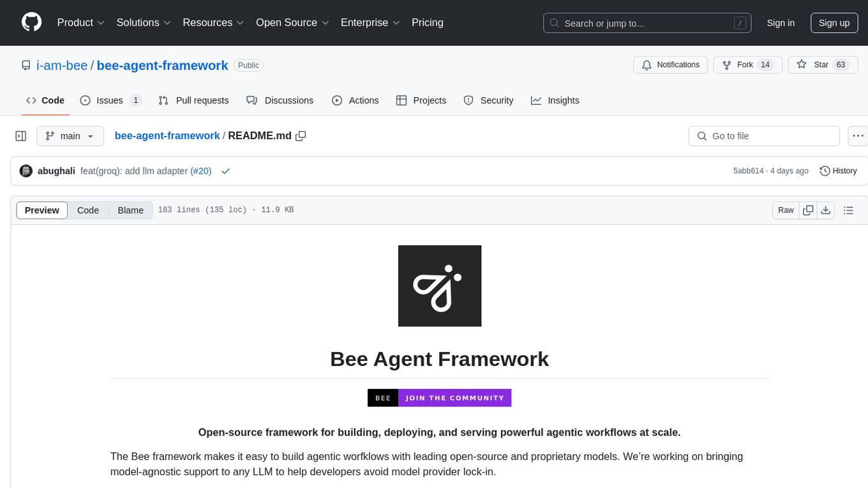868x488 pixels.
Task: Copy raw file contents
Action: coord(808,210)
